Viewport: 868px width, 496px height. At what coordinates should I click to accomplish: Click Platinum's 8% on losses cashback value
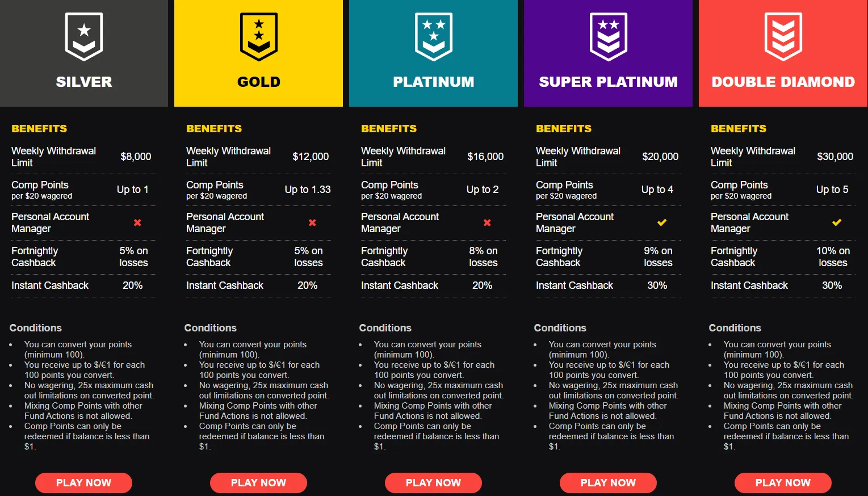pos(483,257)
